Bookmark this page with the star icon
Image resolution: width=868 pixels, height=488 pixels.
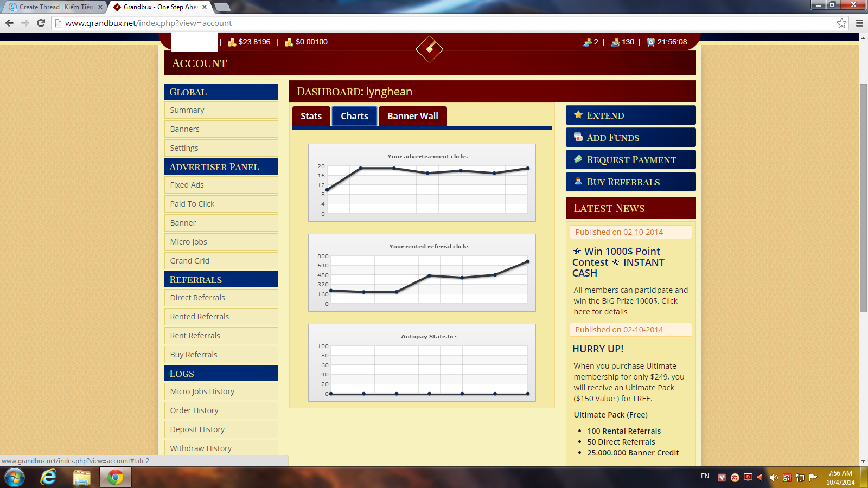click(x=841, y=23)
